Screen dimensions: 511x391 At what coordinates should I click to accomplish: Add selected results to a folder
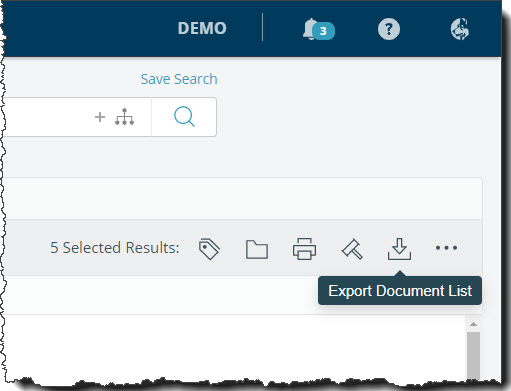tap(257, 249)
